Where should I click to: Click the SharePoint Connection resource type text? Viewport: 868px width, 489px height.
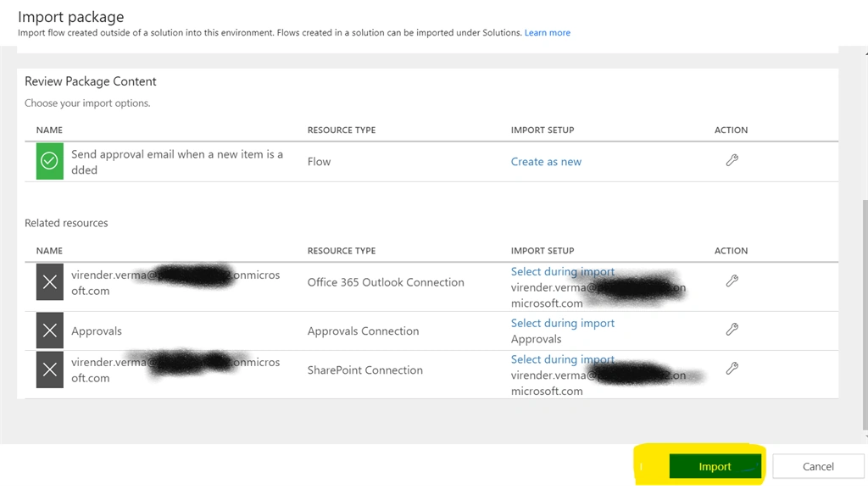click(x=364, y=370)
